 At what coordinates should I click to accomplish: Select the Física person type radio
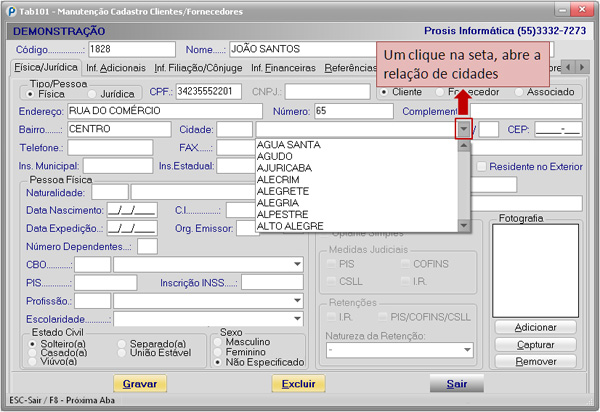coord(30,94)
